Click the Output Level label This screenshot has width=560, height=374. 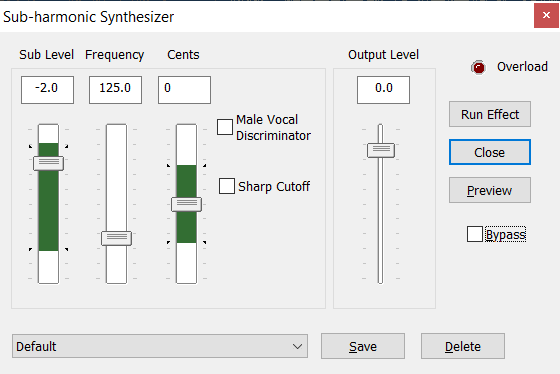coord(384,55)
